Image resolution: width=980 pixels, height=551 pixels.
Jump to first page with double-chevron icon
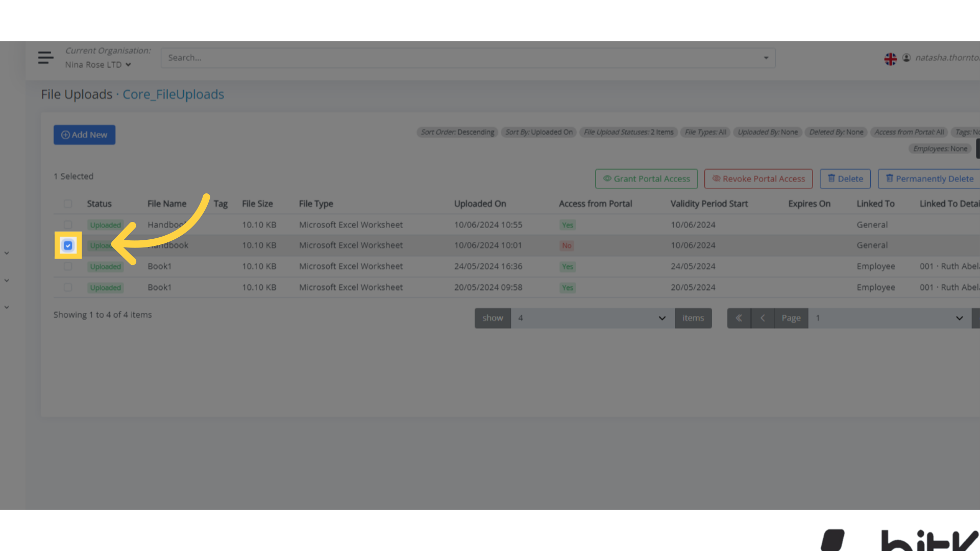tap(739, 318)
